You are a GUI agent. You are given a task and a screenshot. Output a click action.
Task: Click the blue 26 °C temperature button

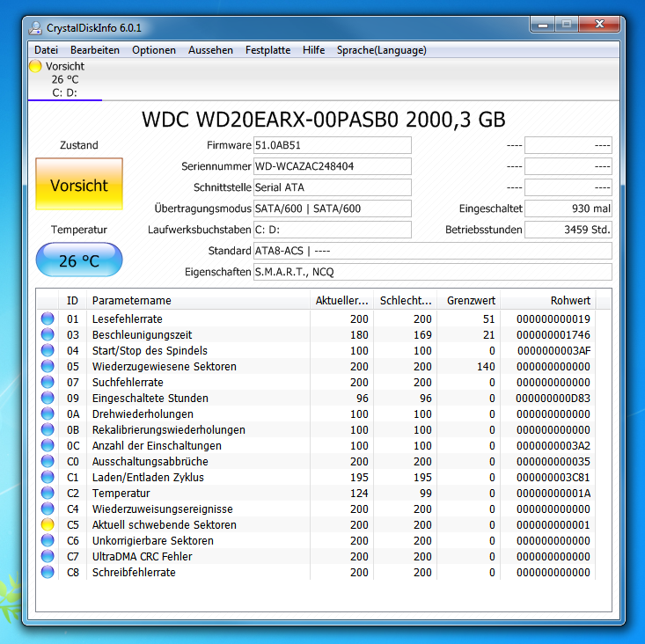click(79, 260)
